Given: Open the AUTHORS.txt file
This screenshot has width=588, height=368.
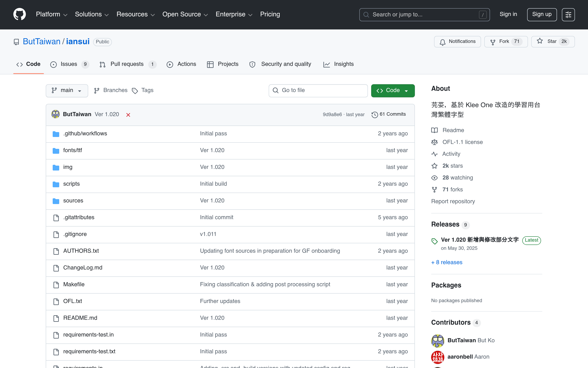Looking at the screenshot, I should [81, 251].
